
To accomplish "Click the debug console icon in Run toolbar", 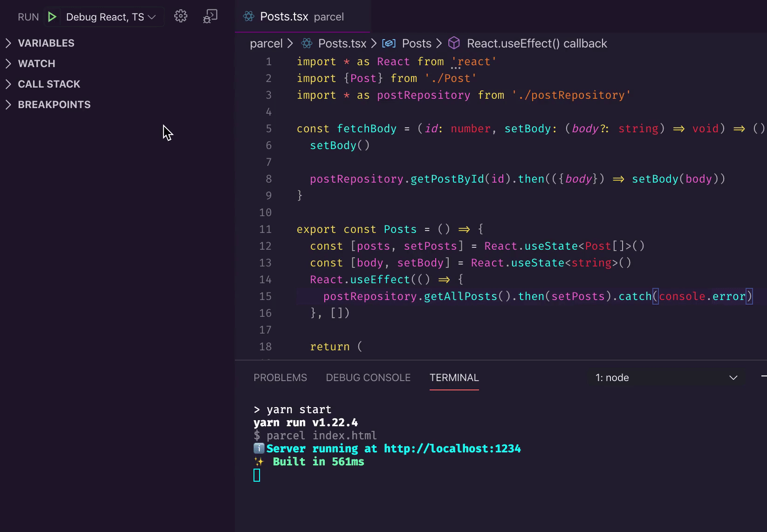I will [210, 16].
